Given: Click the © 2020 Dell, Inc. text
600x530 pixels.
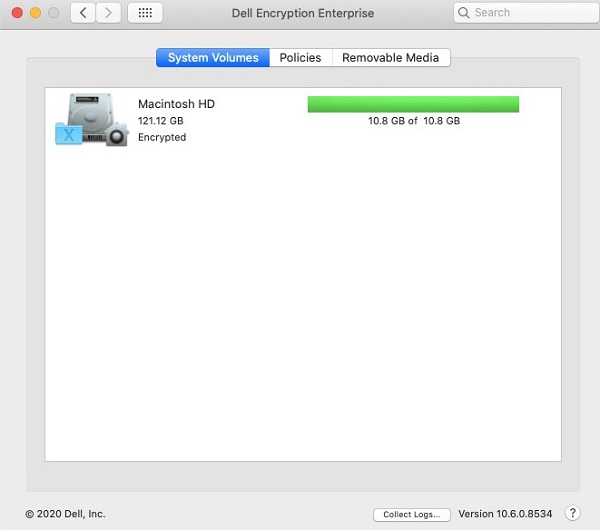Looking at the screenshot, I should click(65, 514).
